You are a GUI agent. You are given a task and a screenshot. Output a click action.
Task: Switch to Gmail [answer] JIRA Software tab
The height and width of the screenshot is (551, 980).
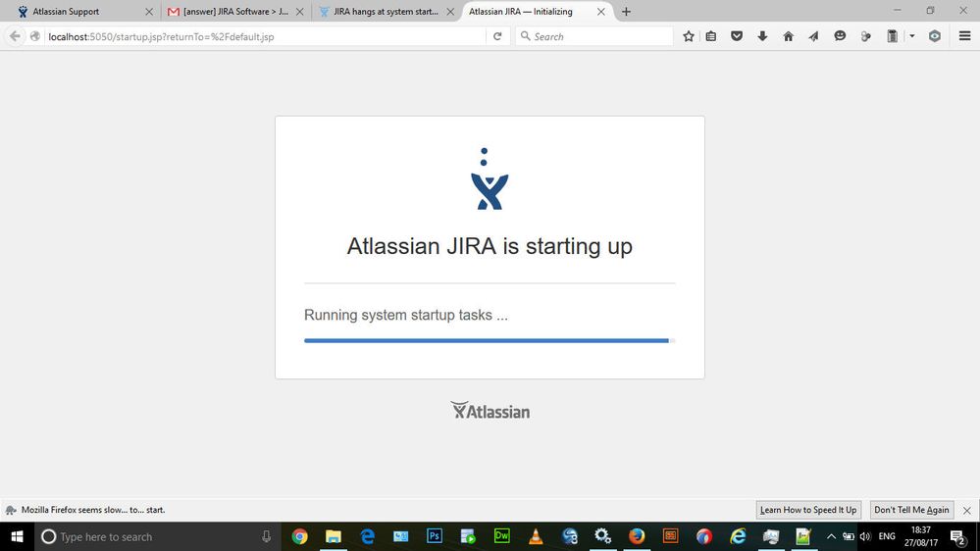click(x=235, y=11)
